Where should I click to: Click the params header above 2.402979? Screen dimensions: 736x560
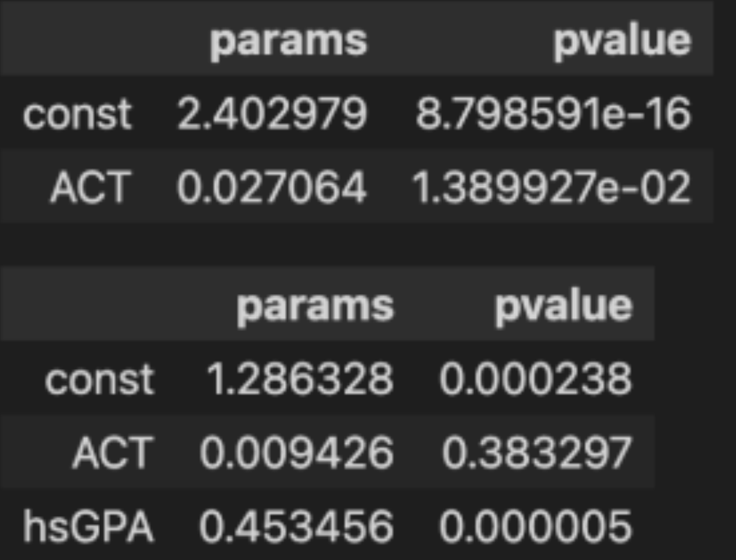(288, 41)
